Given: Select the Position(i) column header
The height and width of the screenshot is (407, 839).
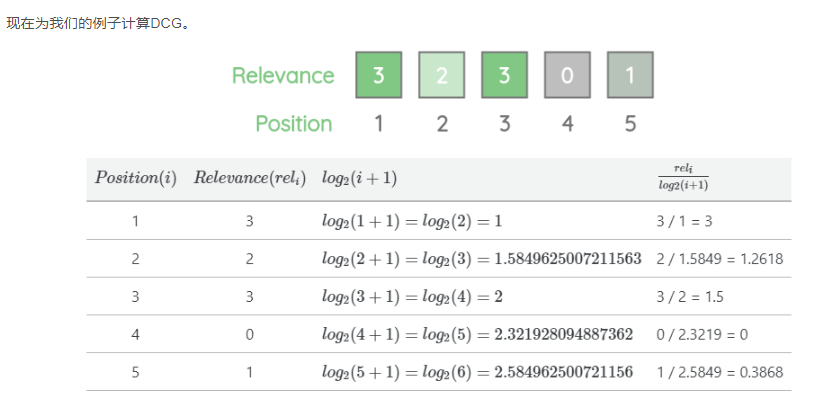Looking at the screenshot, I should tap(135, 178).
